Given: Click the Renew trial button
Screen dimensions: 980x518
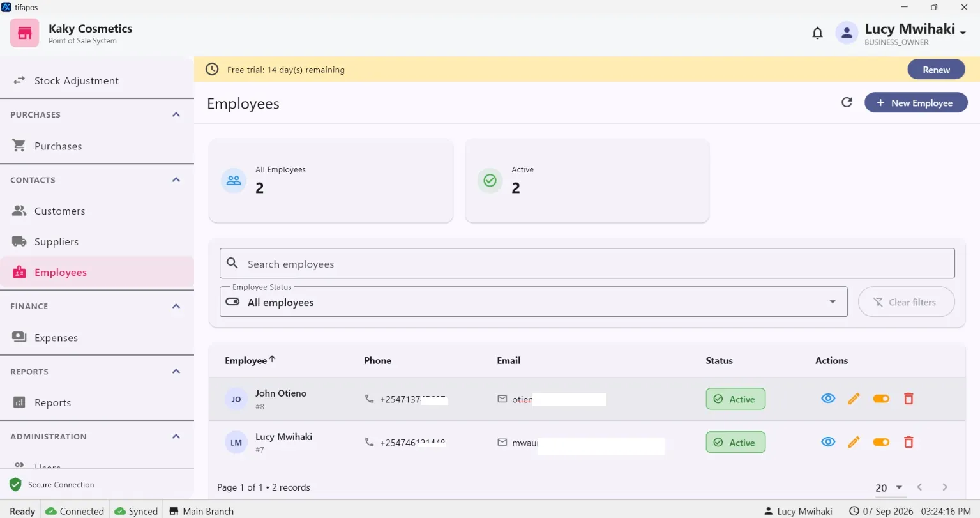Looking at the screenshot, I should [x=936, y=70].
